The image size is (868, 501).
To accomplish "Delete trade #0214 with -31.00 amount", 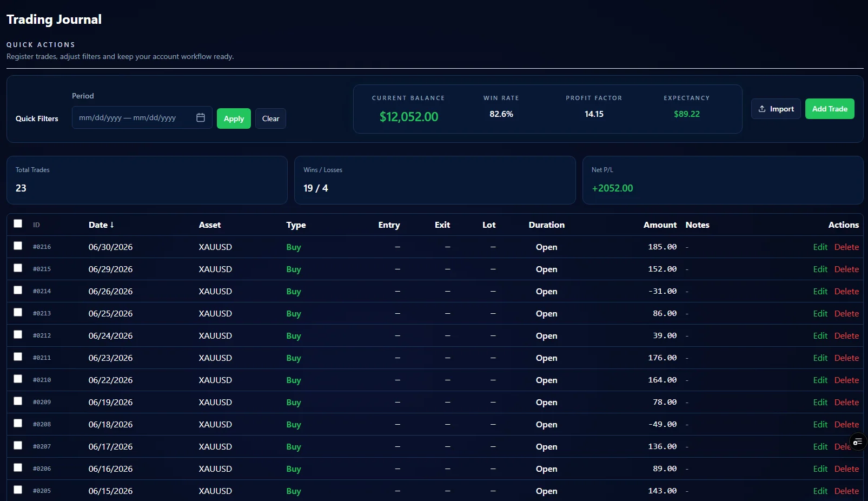I will pos(846,291).
